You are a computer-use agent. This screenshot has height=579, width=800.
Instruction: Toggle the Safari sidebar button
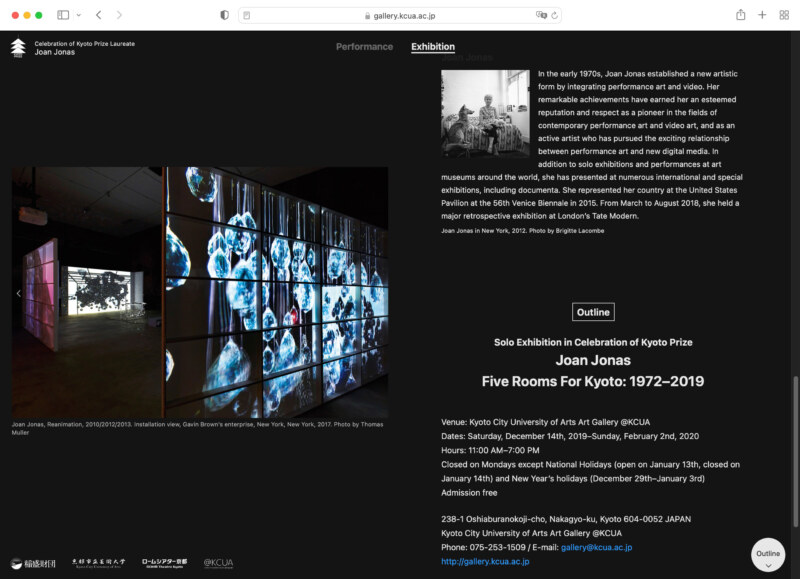(63, 15)
